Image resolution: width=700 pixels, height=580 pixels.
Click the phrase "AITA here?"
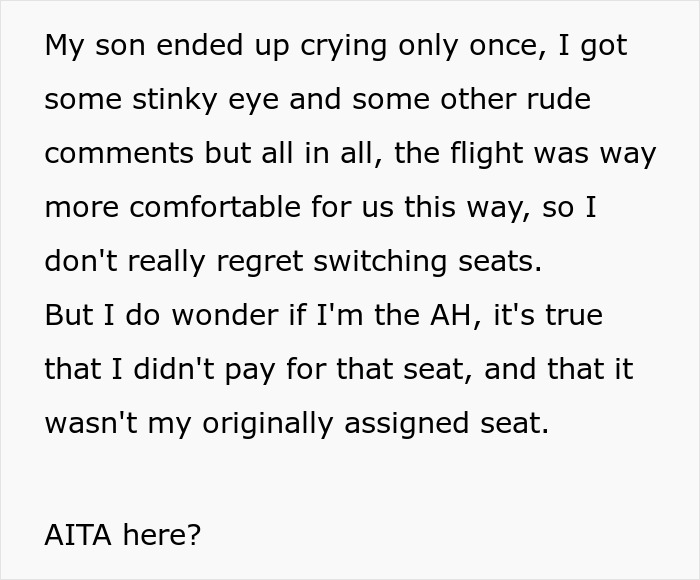(x=122, y=534)
